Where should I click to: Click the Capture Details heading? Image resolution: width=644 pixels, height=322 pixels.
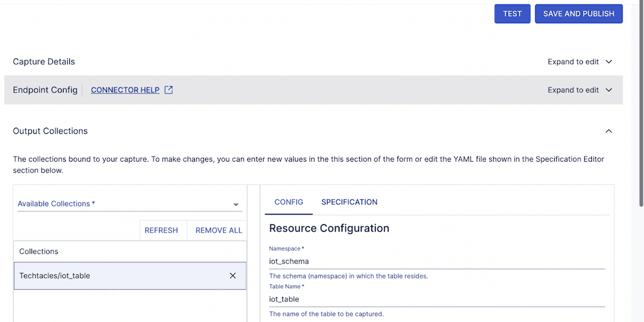(x=44, y=62)
